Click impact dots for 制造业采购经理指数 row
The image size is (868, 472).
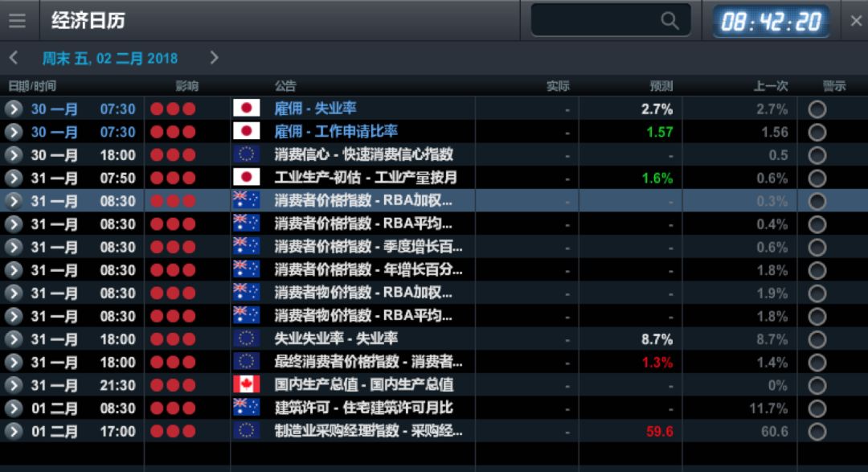(x=173, y=431)
